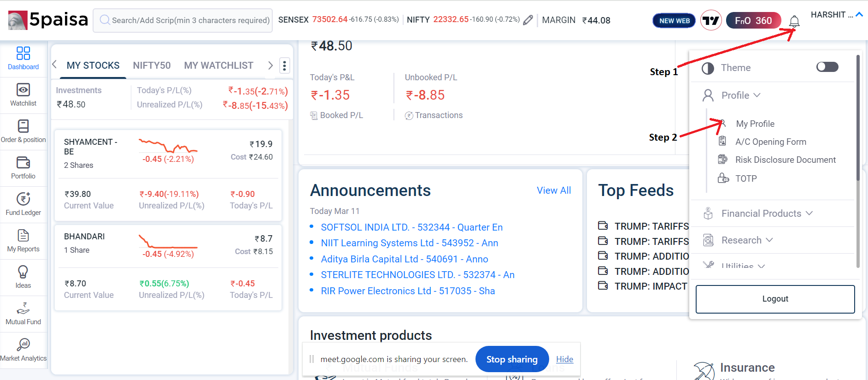
Task: Click Stop sharing button
Action: [x=512, y=359]
